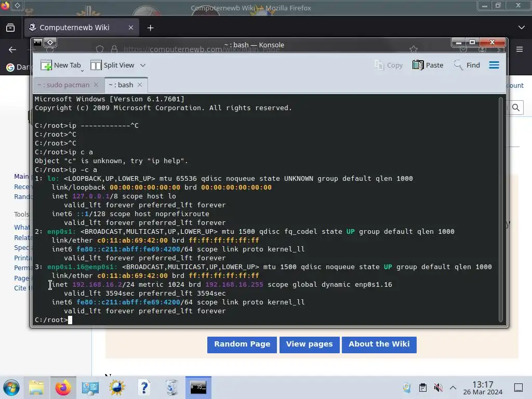This screenshot has height=399, width=532.
Task: Open the Main page wiki sidebar link
Action: (21, 177)
